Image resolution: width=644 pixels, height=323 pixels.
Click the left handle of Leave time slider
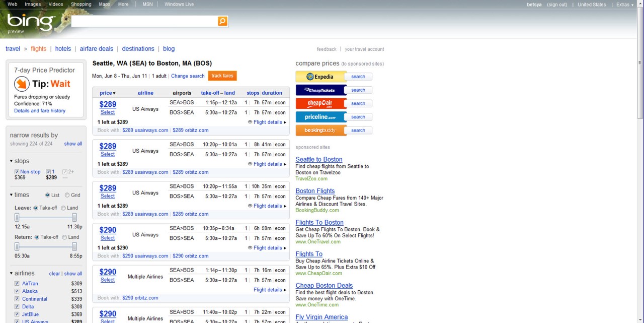[17, 217]
